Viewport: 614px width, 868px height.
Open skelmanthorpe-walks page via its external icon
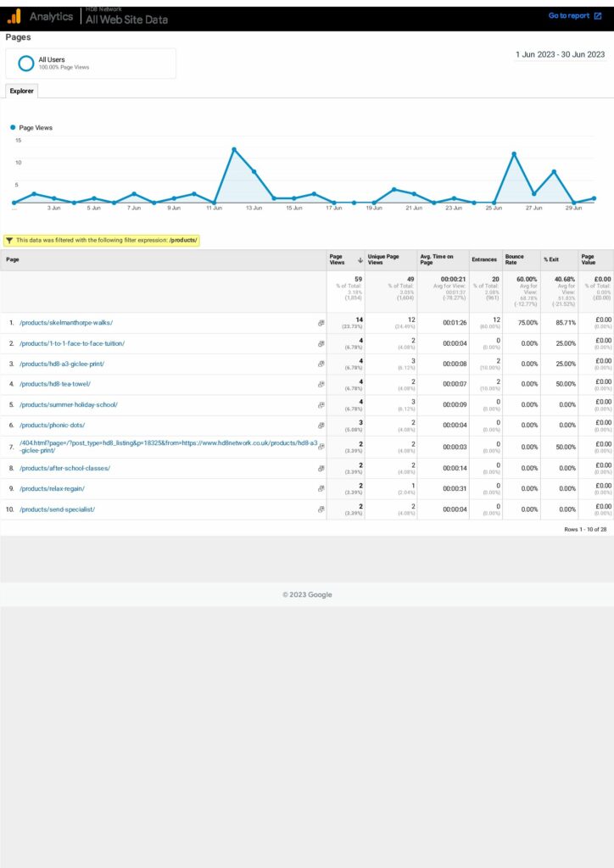click(x=321, y=323)
